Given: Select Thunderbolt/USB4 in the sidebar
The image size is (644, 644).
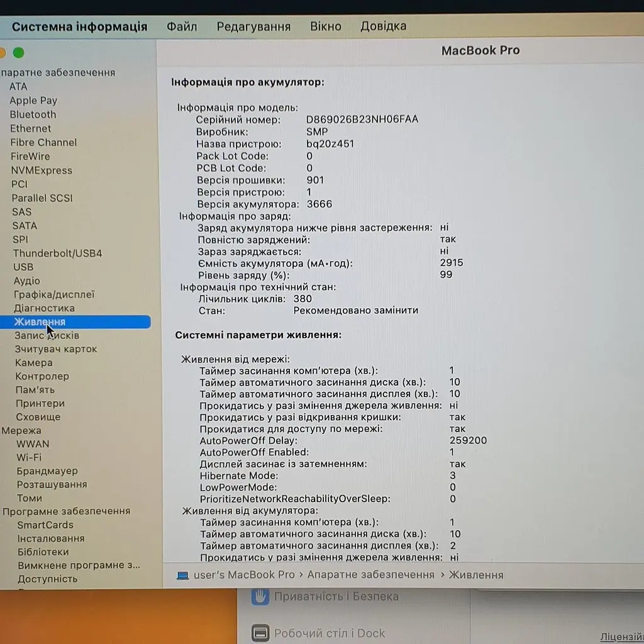Looking at the screenshot, I should click(57, 253).
